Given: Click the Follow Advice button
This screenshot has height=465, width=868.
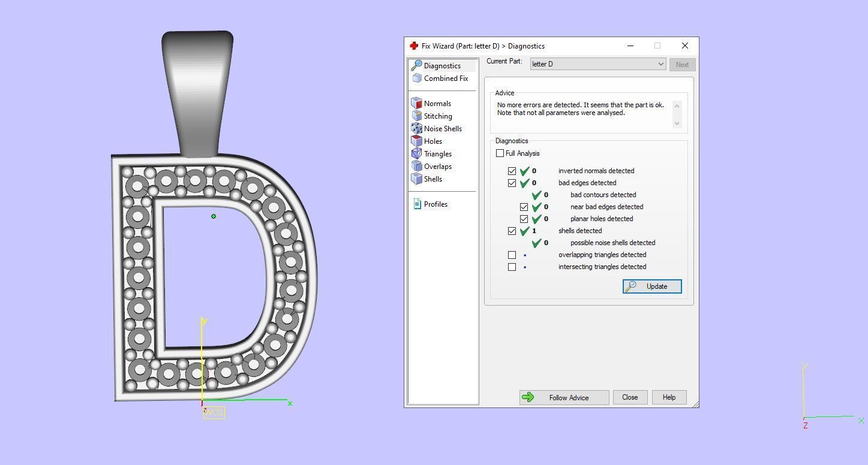Looking at the screenshot, I should point(564,397).
